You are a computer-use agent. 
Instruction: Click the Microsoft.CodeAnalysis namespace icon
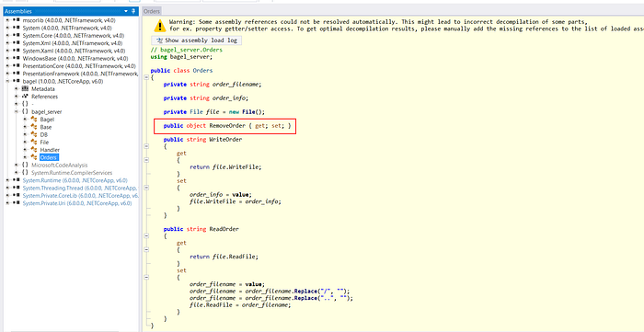point(25,165)
